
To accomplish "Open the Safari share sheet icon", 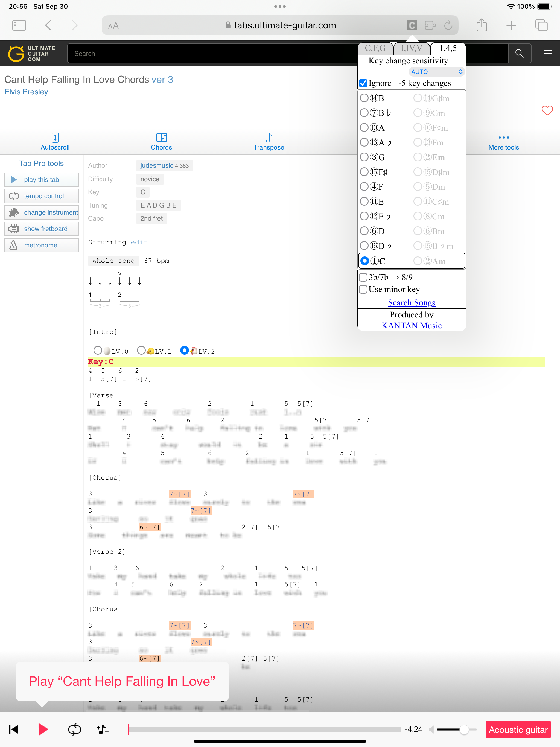I will [x=481, y=25].
